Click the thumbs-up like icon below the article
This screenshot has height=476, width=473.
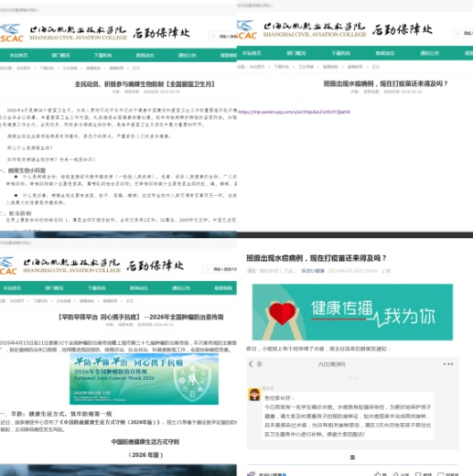pos(378,474)
